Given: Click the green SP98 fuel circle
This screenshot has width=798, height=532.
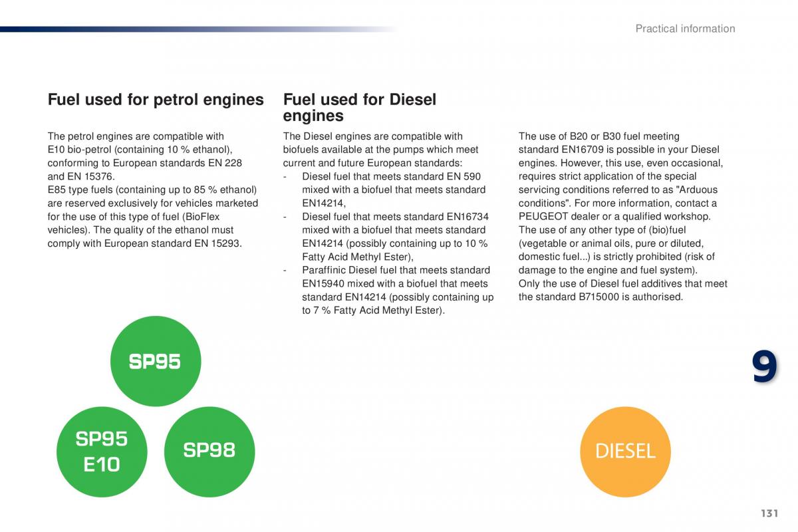Looking at the screenshot, I should pyautogui.click(x=209, y=451).
